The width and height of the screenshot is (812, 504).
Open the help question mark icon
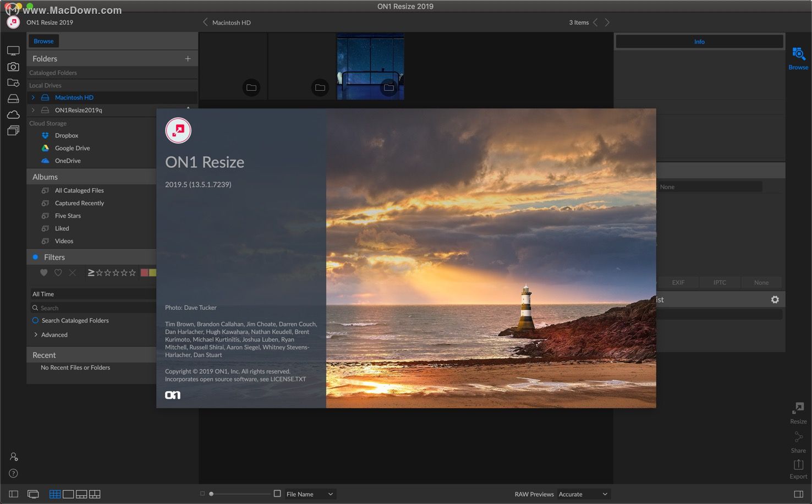(14, 473)
